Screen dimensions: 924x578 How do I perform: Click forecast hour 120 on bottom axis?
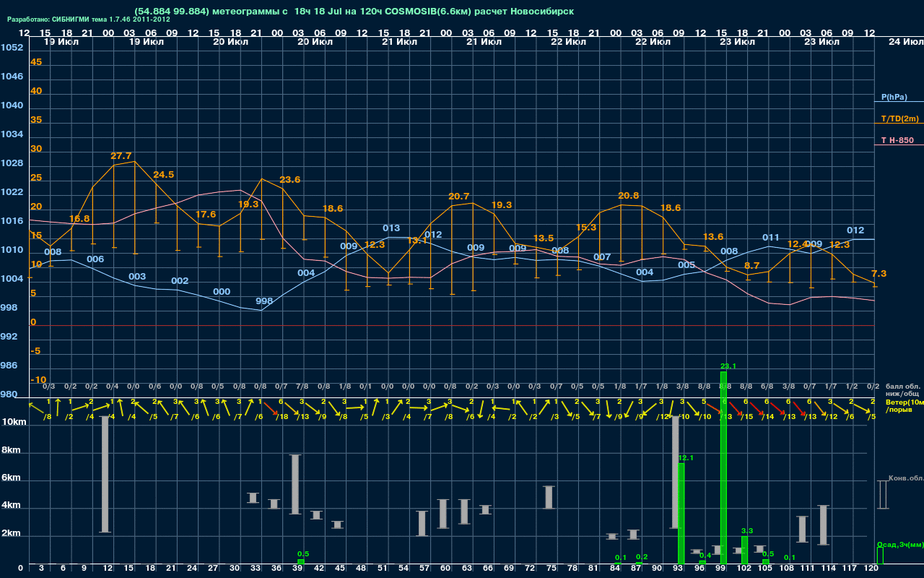click(x=871, y=569)
